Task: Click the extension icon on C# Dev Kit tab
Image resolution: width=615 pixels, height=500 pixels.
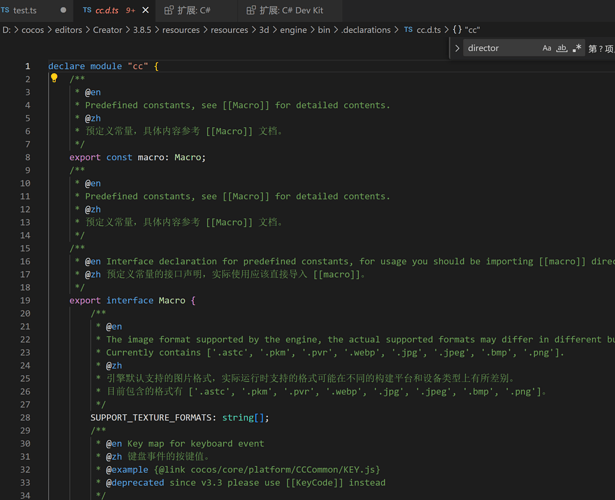Action: [x=250, y=10]
